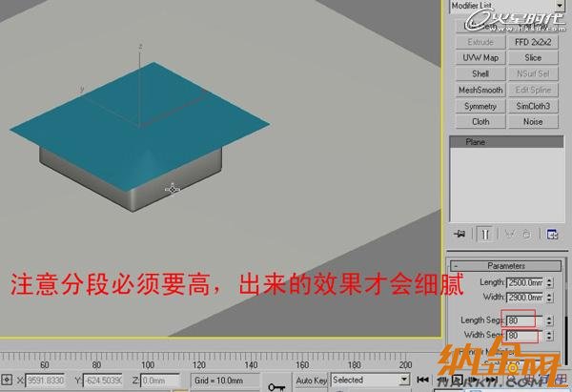The image size is (572, 392).
Task: Toggle the Auto Key button
Action: tap(311, 381)
